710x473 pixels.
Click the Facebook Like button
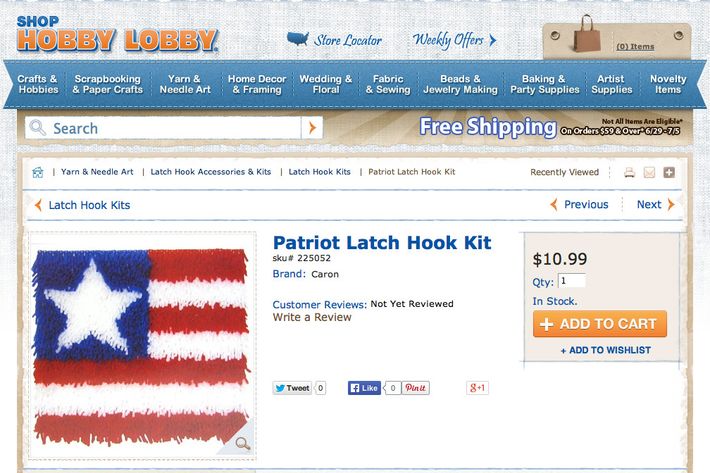[x=364, y=388]
